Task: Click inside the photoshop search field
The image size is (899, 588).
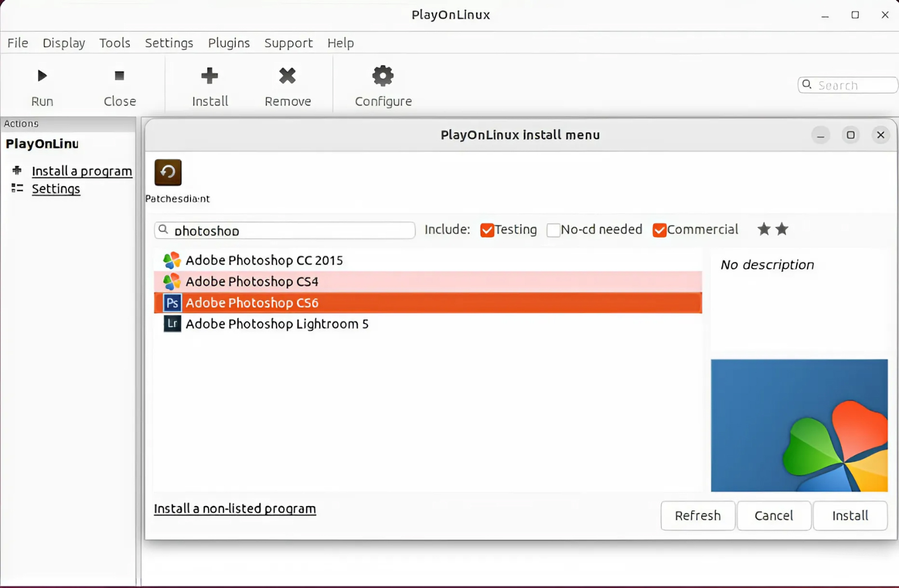Action: tap(284, 230)
